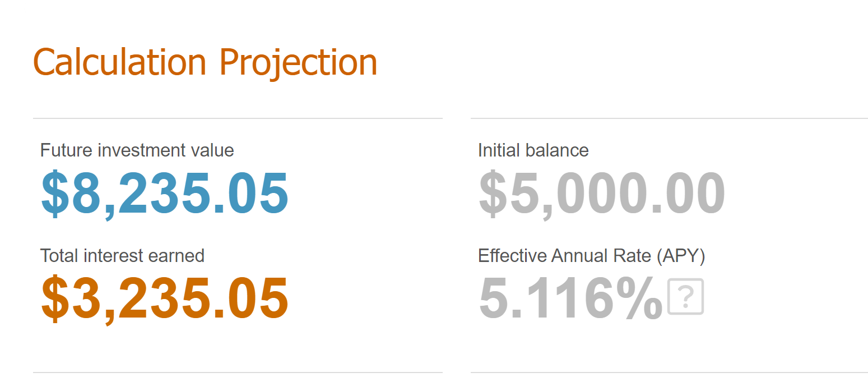868x377 pixels.
Task: Click the dollar sign of orange interest amount
Action: click(x=55, y=298)
